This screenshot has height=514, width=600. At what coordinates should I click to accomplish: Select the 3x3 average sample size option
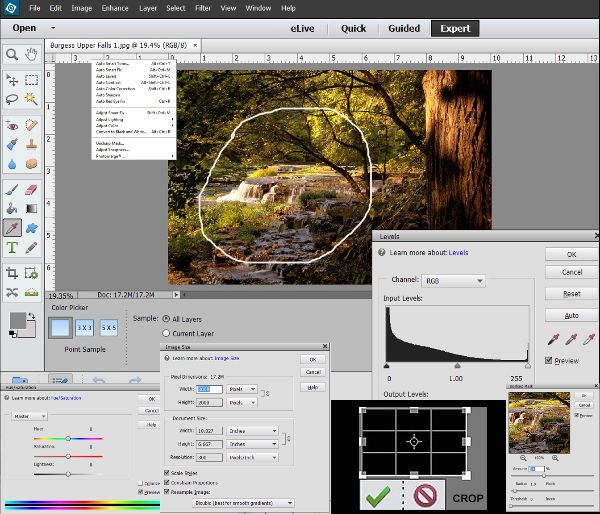(x=84, y=327)
